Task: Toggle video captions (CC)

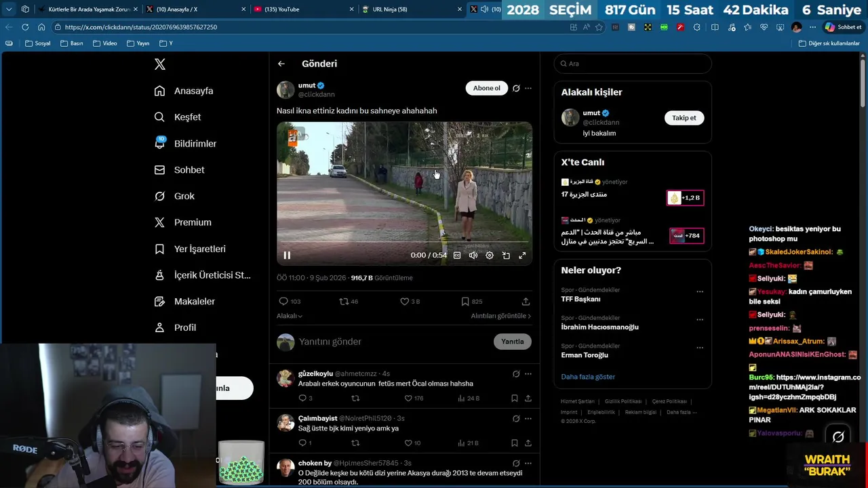Action: pyautogui.click(x=457, y=256)
